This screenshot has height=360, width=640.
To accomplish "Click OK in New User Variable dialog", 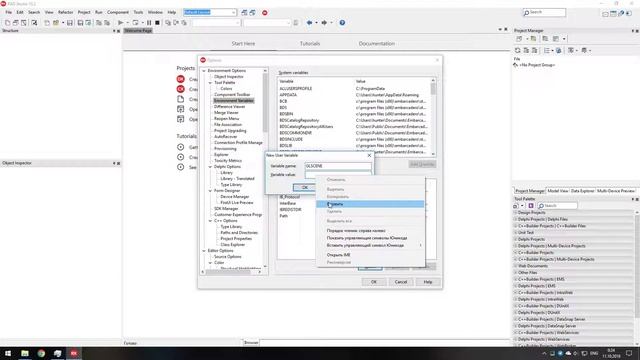I will point(304,187).
